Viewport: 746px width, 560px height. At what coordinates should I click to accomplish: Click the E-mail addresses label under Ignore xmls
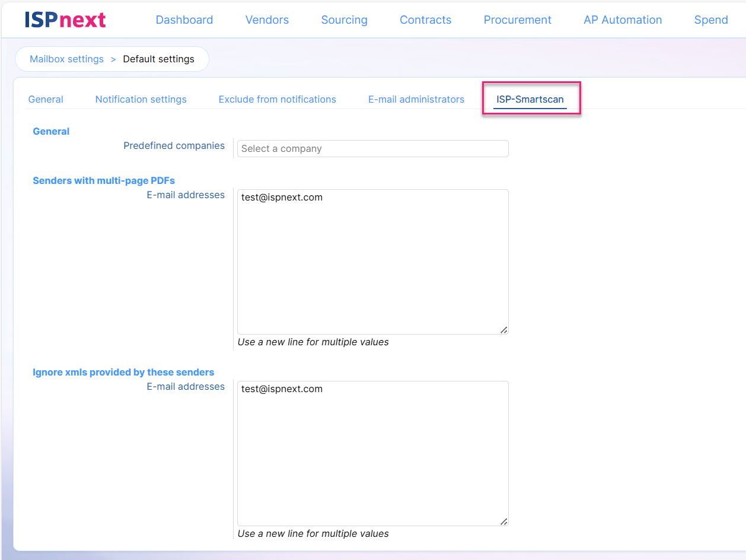[186, 386]
